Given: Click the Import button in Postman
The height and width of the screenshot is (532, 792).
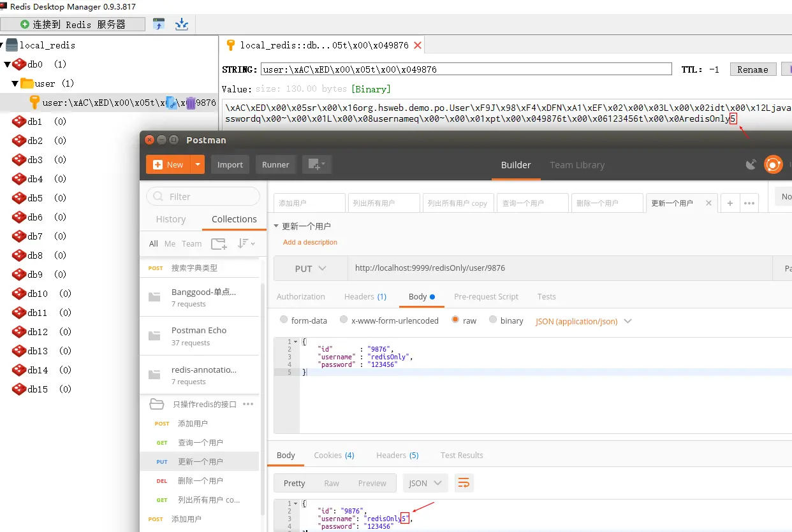Looking at the screenshot, I should [x=230, y=164].
